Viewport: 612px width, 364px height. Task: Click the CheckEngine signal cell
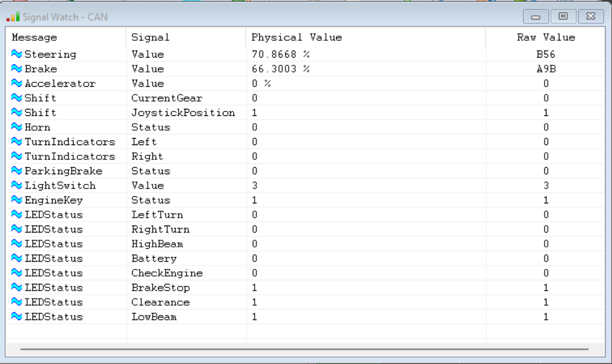[166, 273]
